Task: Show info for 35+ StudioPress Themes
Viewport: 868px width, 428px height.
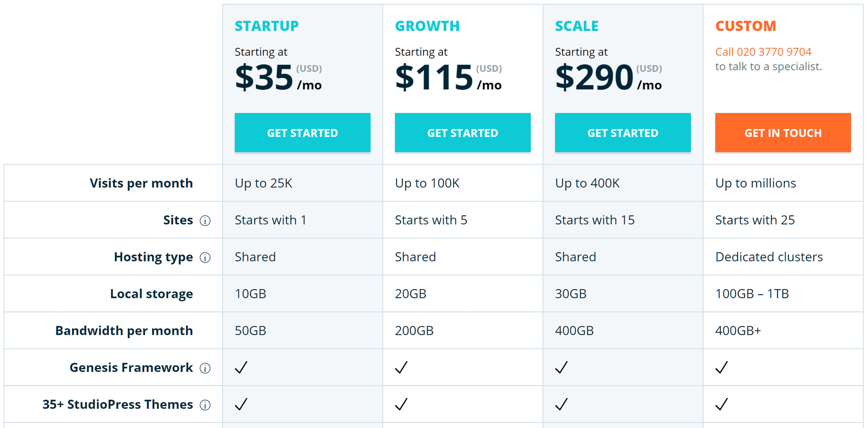Action: point(205,405)
